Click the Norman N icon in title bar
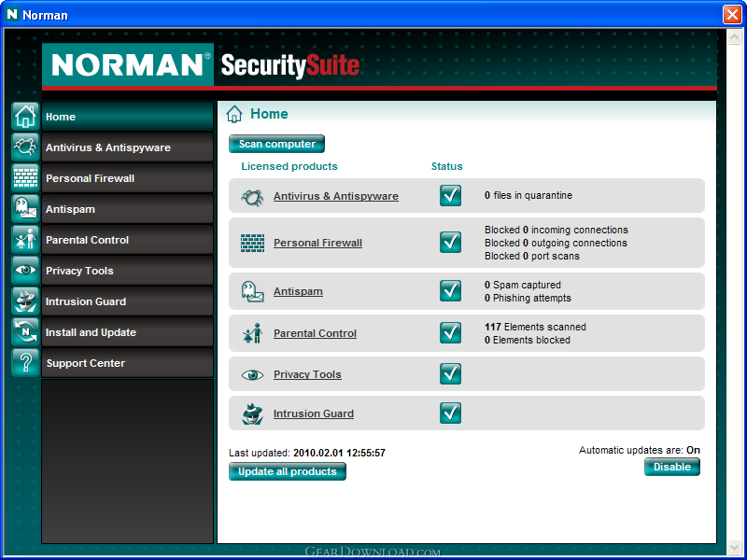Screen dimensions: 747x560 coord(12,15)
